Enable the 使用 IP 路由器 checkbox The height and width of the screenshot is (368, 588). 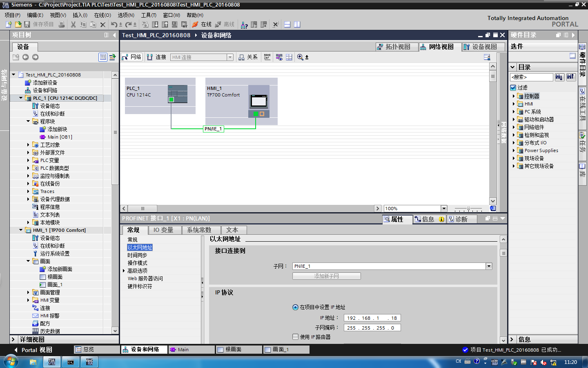coord(296,337)
